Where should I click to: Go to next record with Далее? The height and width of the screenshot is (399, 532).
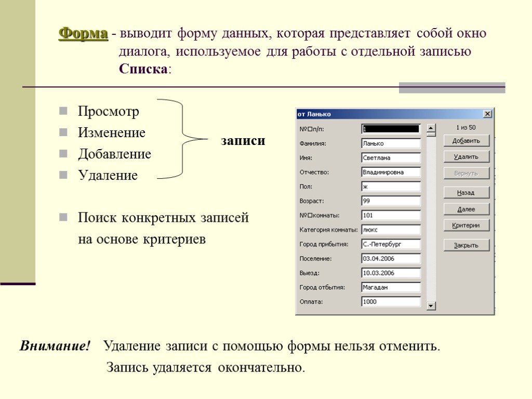tap(467, 209)
